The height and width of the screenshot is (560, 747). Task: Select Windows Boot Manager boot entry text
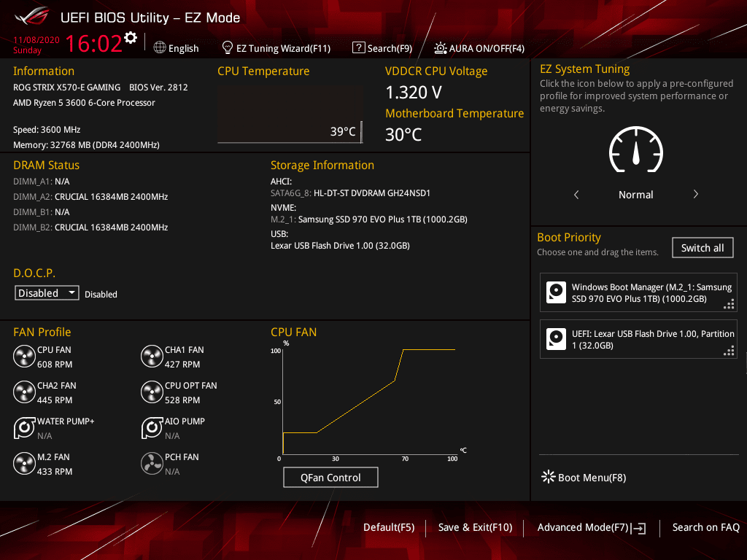click(x=651, y=293)
